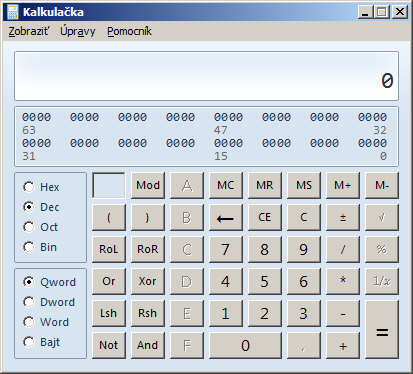Image resolution: width=413 pixels, height=374 pixels.
Task: Click the Kalkulačka title bar icon
Action: tap(13, 12)
